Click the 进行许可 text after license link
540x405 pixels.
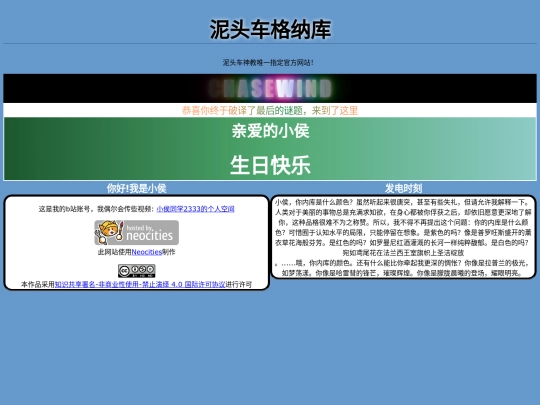tap(239, 284)
